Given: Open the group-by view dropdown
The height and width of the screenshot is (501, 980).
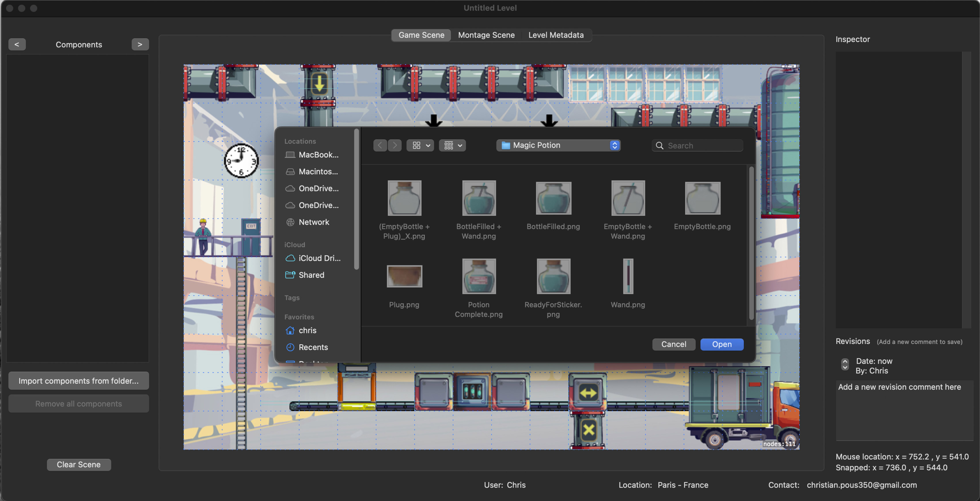Looking at the screenshot, I should [452, 145].
